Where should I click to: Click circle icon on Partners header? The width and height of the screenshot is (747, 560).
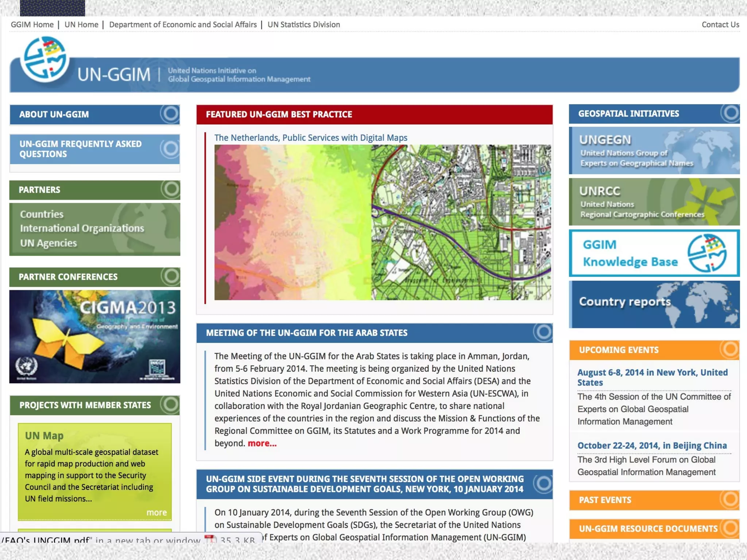coord(171,189)
